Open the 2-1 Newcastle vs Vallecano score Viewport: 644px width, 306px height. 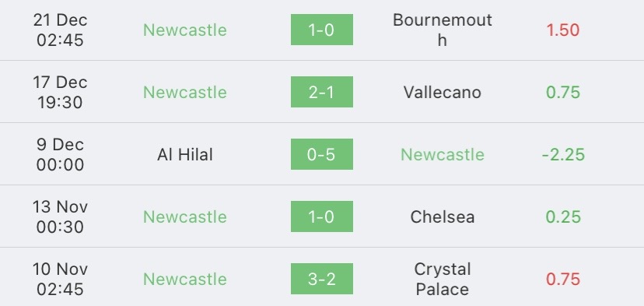pos(321,92)
